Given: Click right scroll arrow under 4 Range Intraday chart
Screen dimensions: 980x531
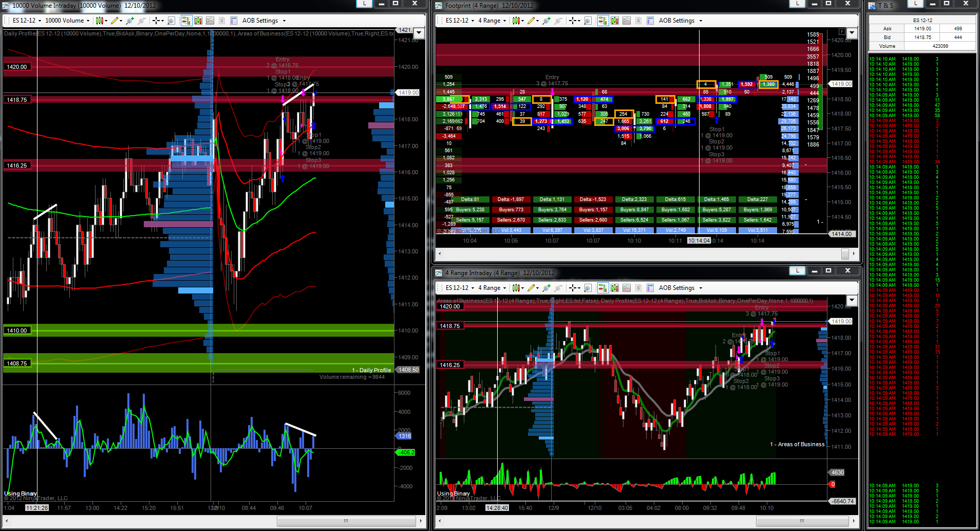Looking at the screenshot, I should pyautogui.click(x=854, y=521).
